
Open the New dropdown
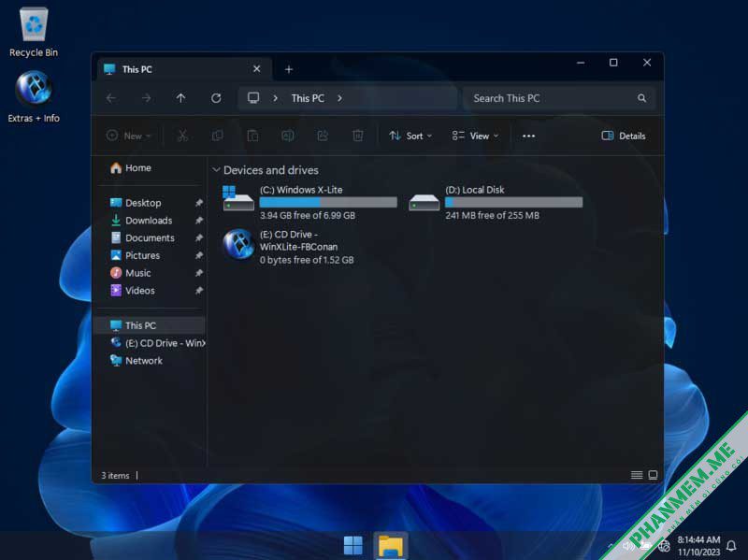point(129,136)
